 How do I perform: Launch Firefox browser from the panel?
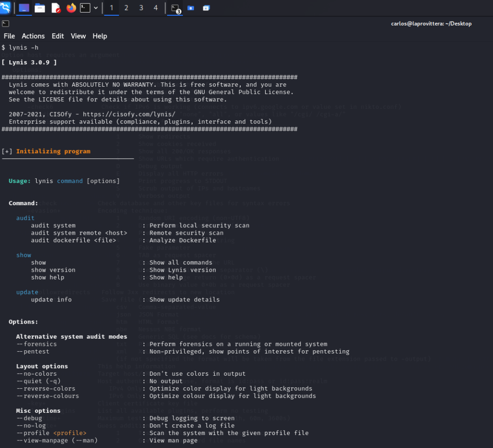pyautogui.click(x=71, y=8)
